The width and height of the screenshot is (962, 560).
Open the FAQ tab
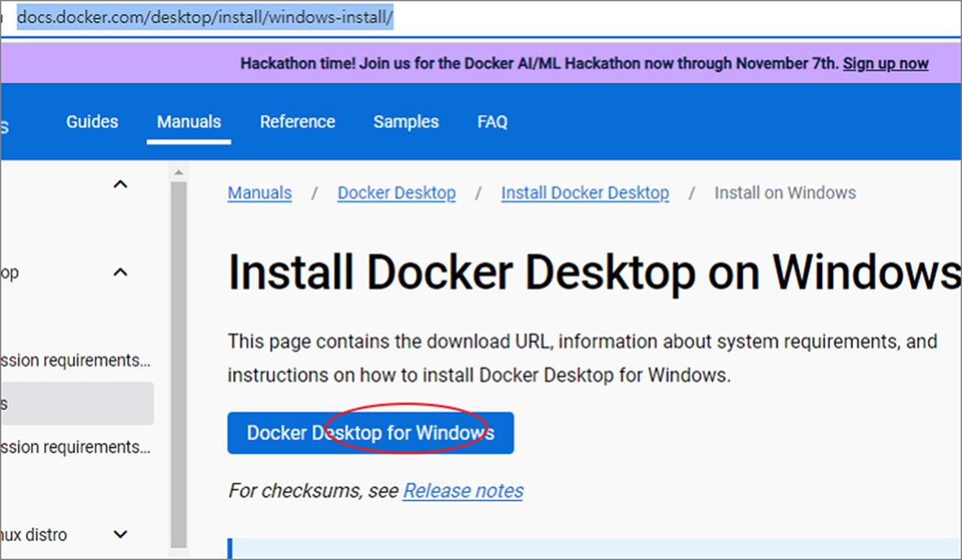point(492,121)
